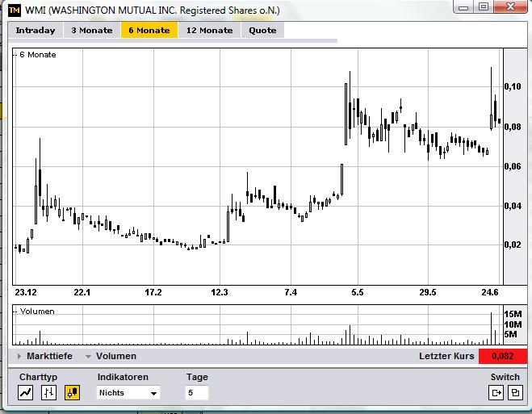
Task: Collapse the Volumen section
Action: coord(111,356)
